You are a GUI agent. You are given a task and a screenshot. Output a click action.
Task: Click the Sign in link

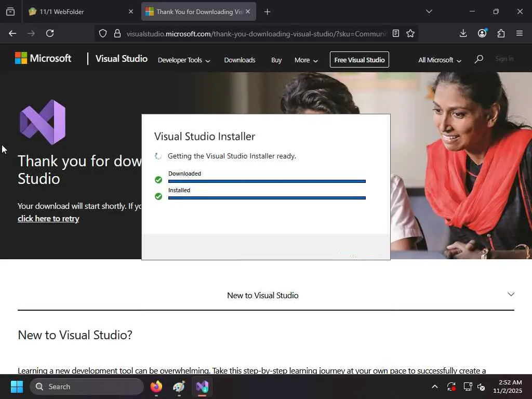504,59
